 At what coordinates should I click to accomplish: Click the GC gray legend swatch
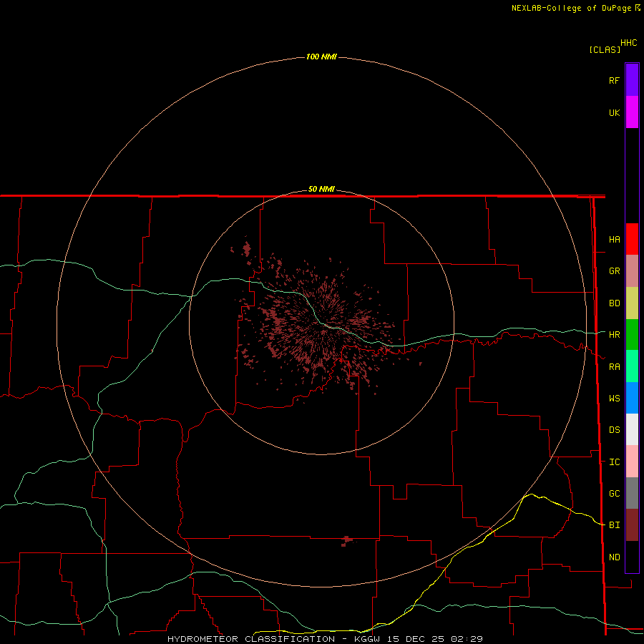[x=632, y=493]
